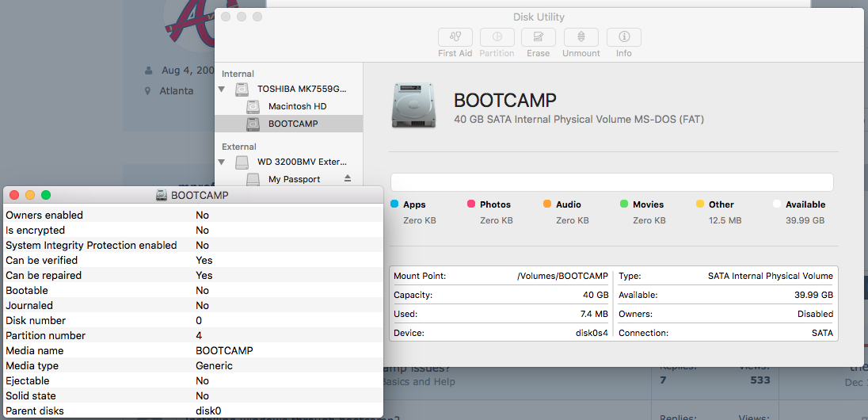
Task: Close the BOOTCAMP info window
Action: click(14, 195)
